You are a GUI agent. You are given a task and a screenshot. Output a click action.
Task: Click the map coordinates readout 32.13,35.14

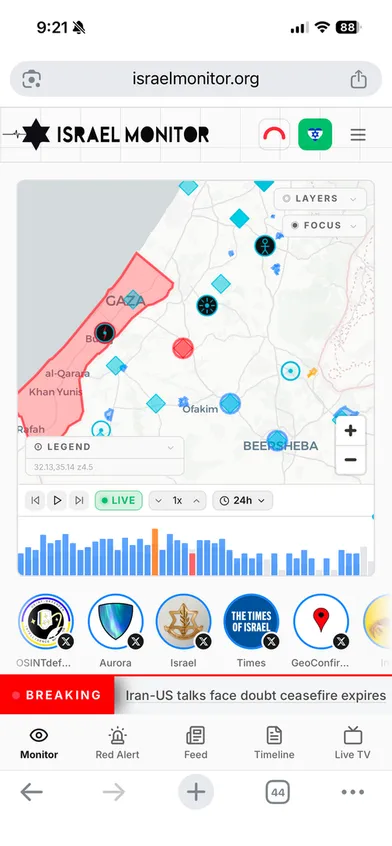pyautogui.click(x=63, y=467)
